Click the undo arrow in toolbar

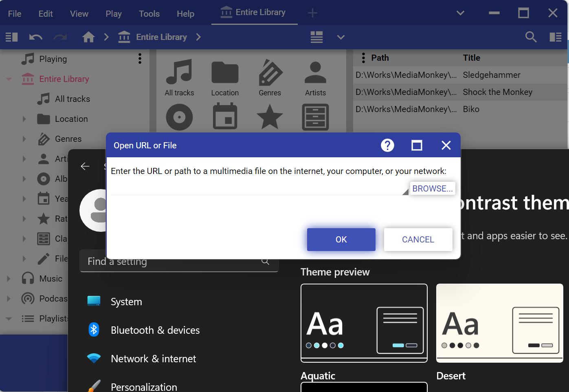pos(36,37)
